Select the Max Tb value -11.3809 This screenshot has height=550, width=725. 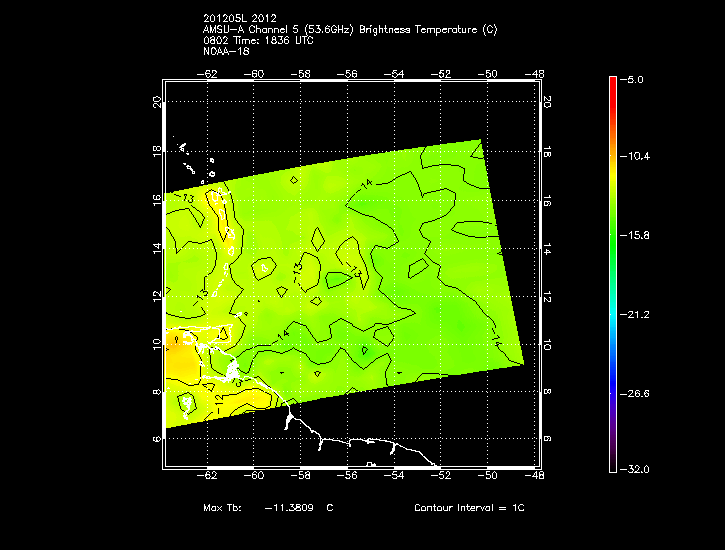tap(288, 508)
